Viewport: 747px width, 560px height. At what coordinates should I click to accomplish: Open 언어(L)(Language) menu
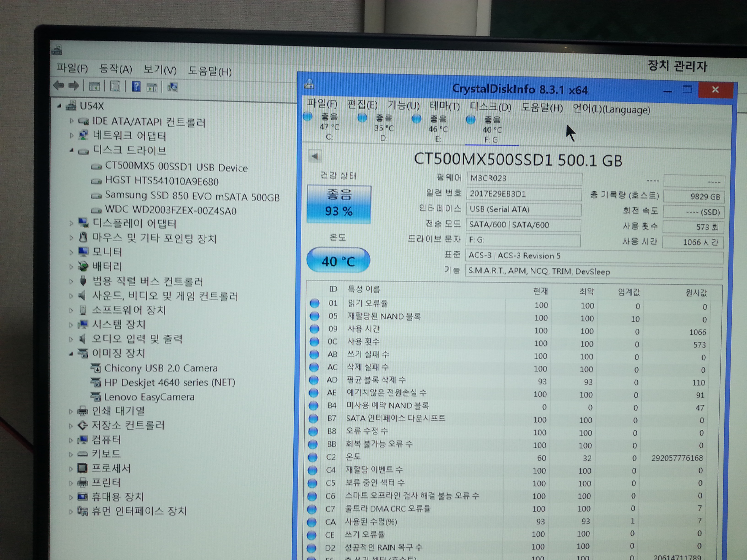coord(611,109)
